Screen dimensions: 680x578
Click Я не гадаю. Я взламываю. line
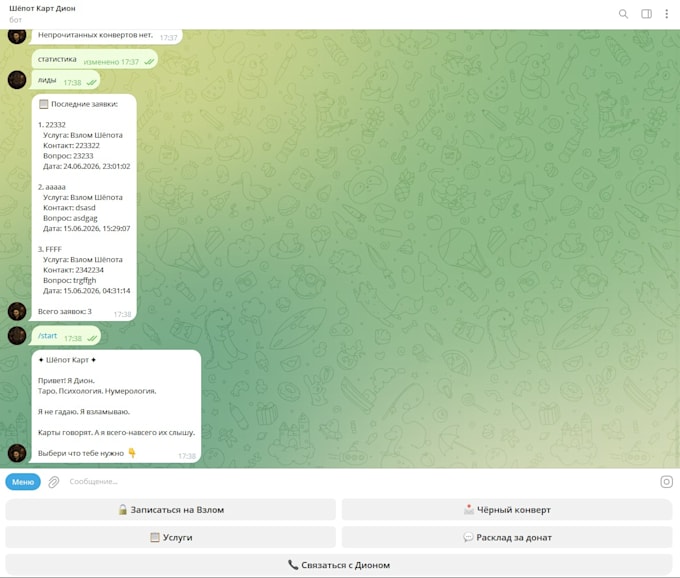(x=84, y=412)
